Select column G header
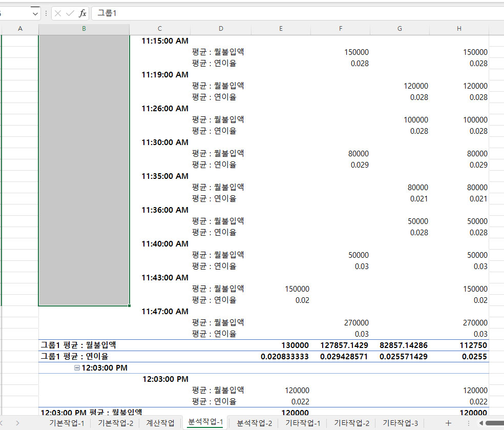504x430 pixels. click(x=400, y=29)
